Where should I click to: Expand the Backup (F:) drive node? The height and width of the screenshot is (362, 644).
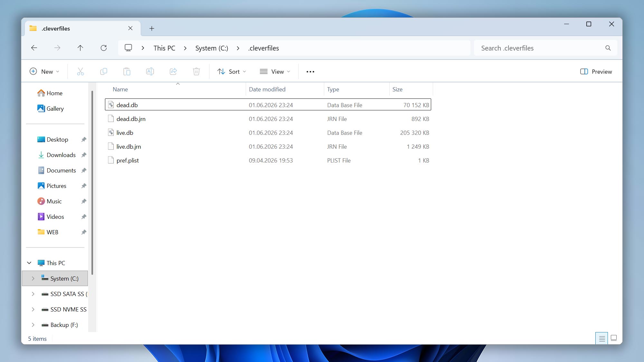pos(33,325)
